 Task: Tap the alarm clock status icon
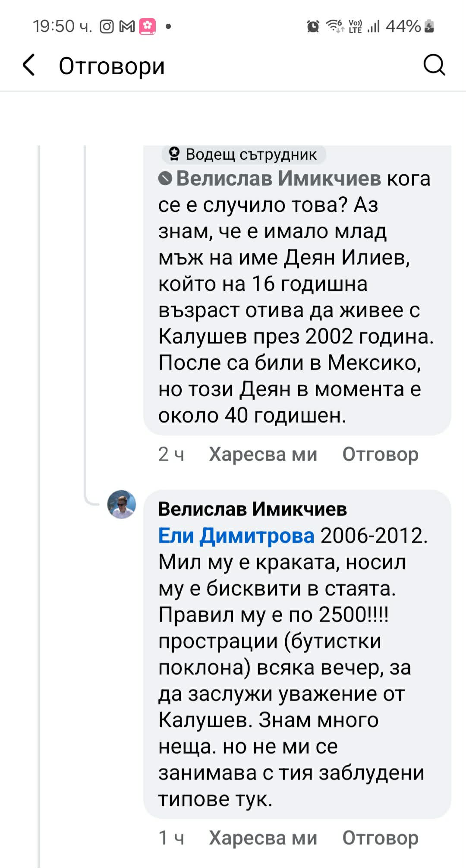313,27
